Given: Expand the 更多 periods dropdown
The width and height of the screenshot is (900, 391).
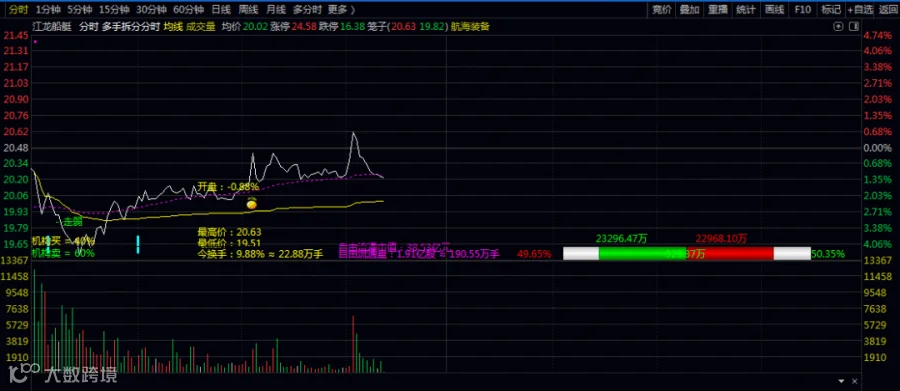Looking at the screenshot, I should click(x=342, y=9).
